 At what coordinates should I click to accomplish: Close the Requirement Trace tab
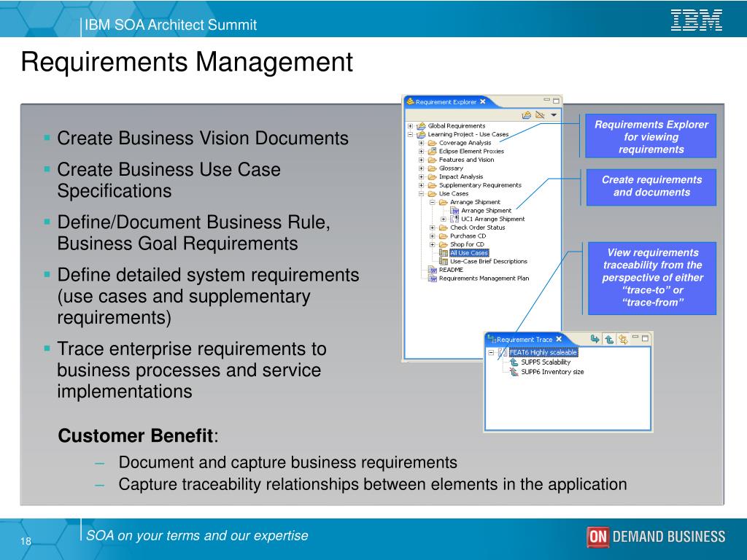pos(559,339)
